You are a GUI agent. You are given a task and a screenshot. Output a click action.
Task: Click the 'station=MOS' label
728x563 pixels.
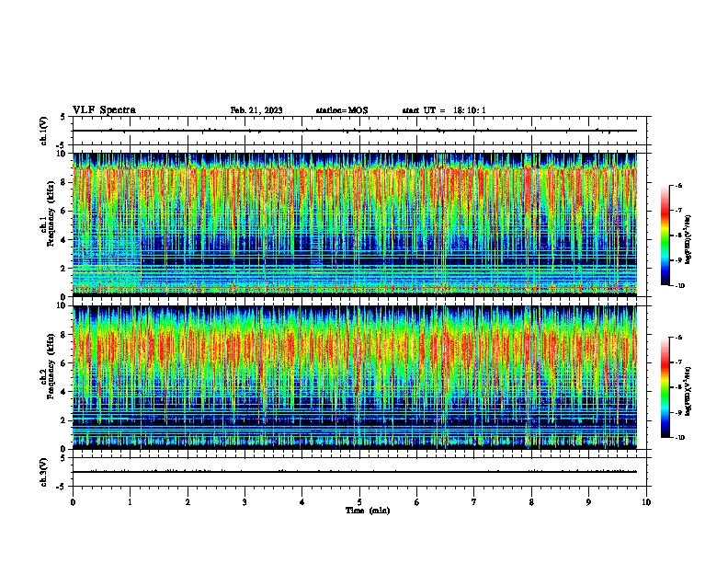(342, 110)
